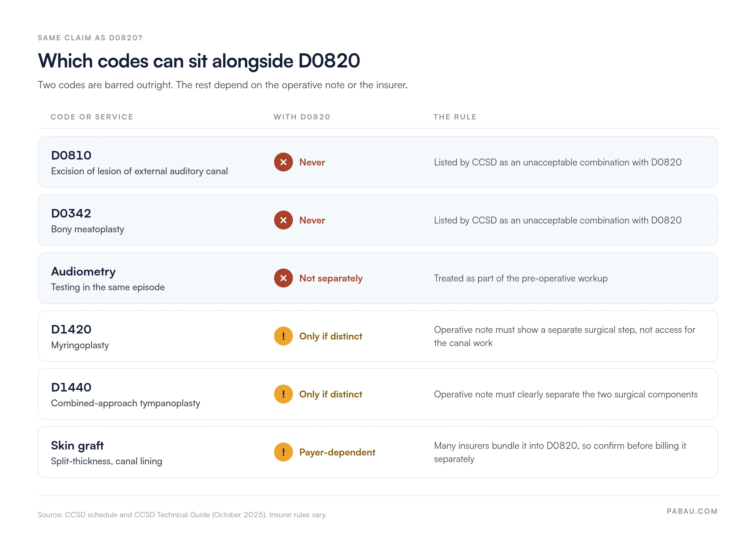Viewport: 756px width, 551px height.
Task: Select the D1440 code heading
Action: coord(71,388)
